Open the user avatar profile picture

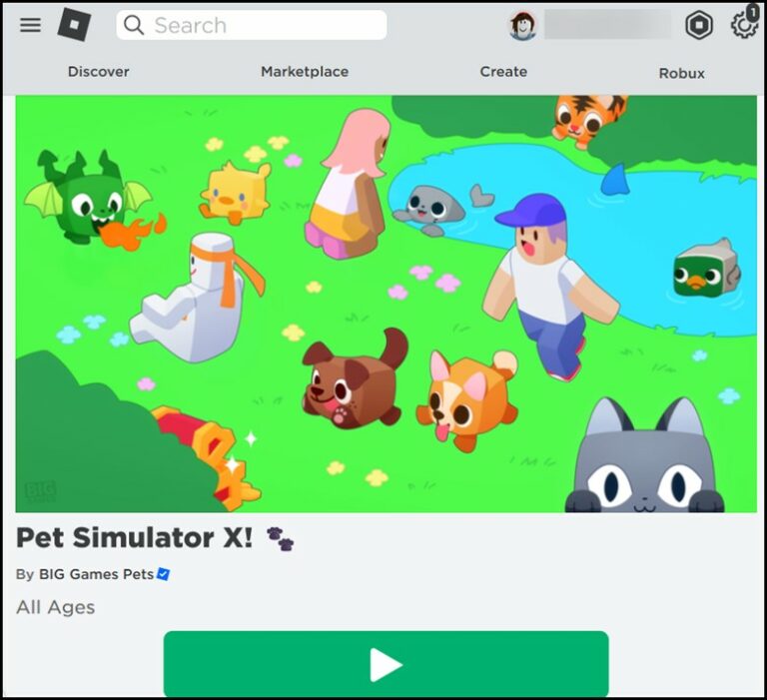pyautogui.click(x=522, y=25)
